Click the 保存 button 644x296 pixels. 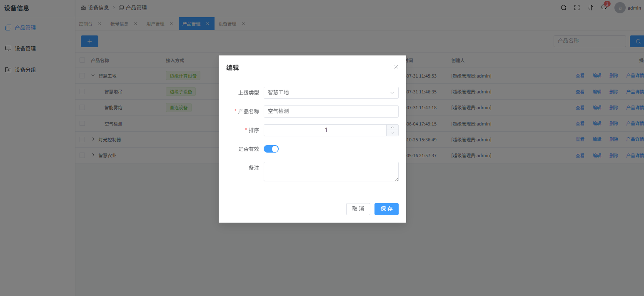click(386, 209)
